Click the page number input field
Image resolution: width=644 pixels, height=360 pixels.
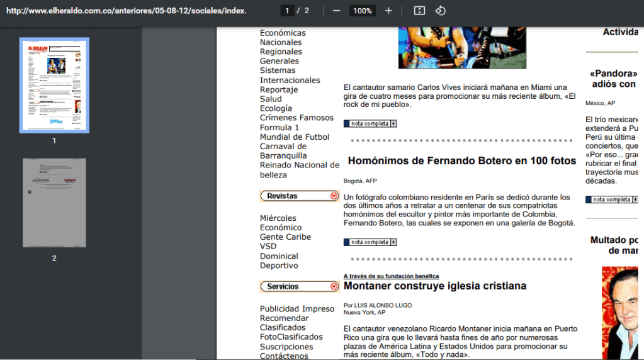click(x=288, y=11)
